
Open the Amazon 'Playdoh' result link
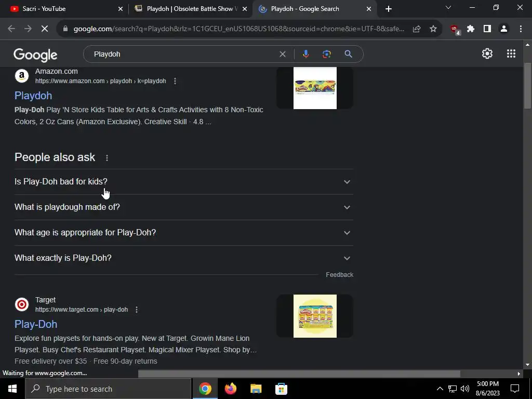pyautogui.click(x=33, y=96)
